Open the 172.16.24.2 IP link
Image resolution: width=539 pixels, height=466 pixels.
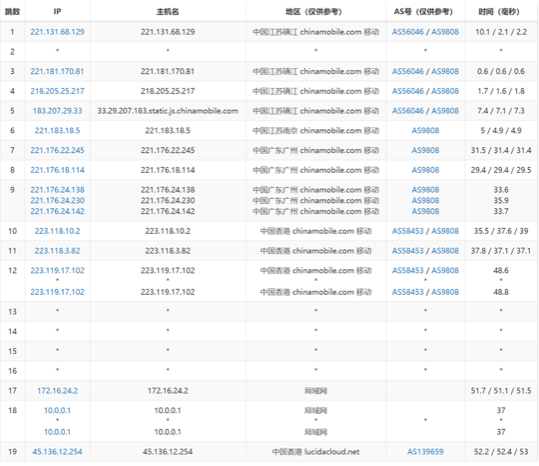(x=57, y=391)
